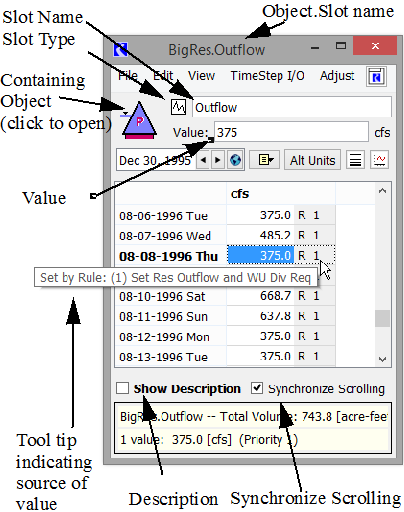Open the RiverWare workspace icon in the menu bar
Screen dimensions: 404x512
(376, 77)
